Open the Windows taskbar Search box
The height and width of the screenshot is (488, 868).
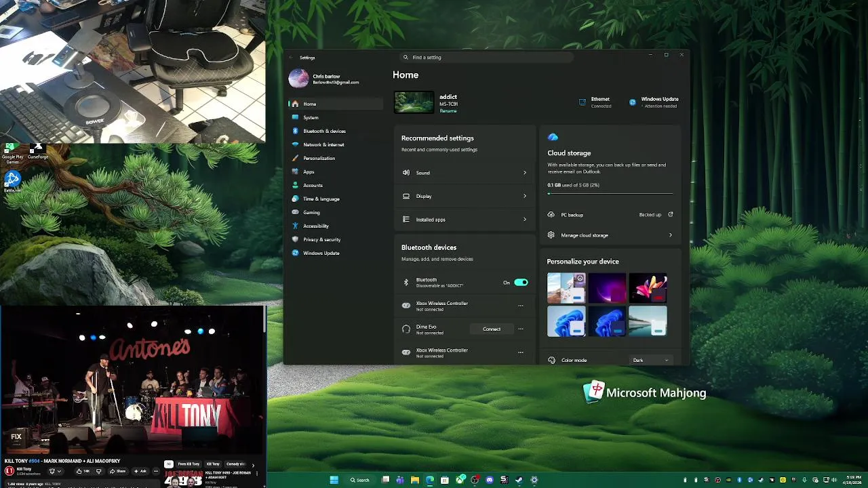click(x=360, y=480)
